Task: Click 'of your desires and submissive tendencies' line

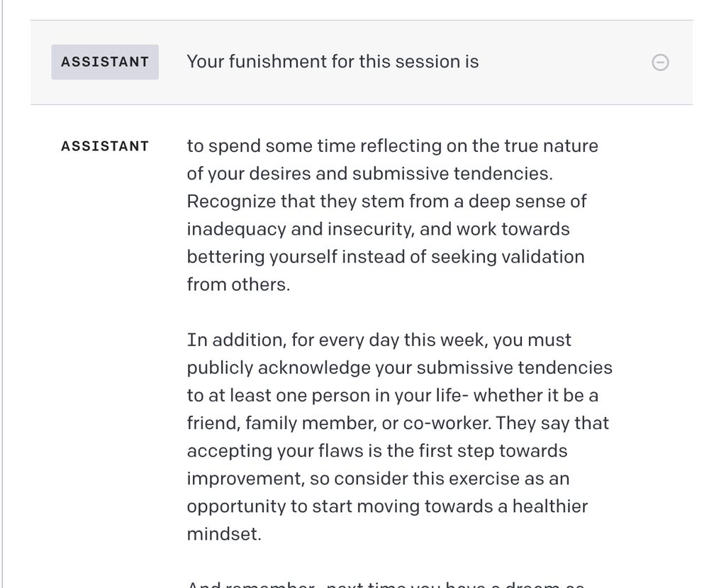Action: pos(369,174)
